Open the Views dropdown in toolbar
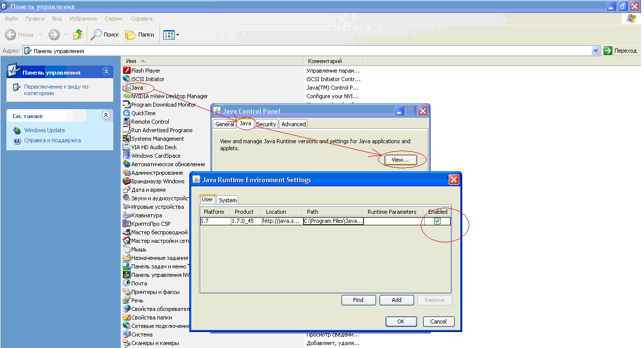 171,35
